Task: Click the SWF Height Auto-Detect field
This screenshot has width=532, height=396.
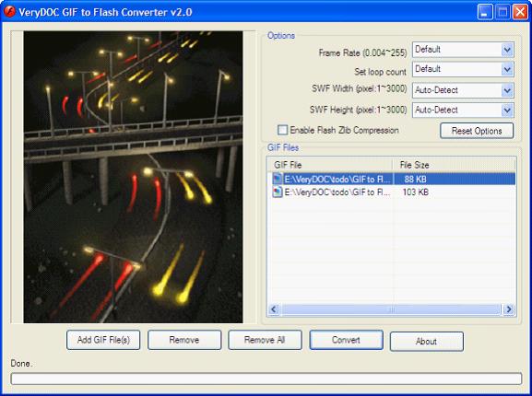Action: (457, 111)
